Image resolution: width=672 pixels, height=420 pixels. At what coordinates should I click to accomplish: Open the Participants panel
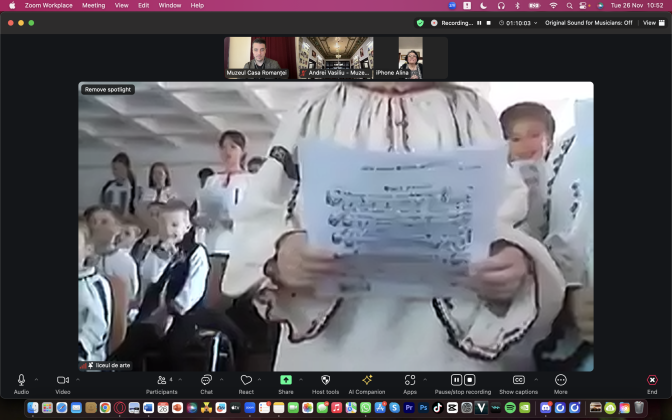(161, 381)
